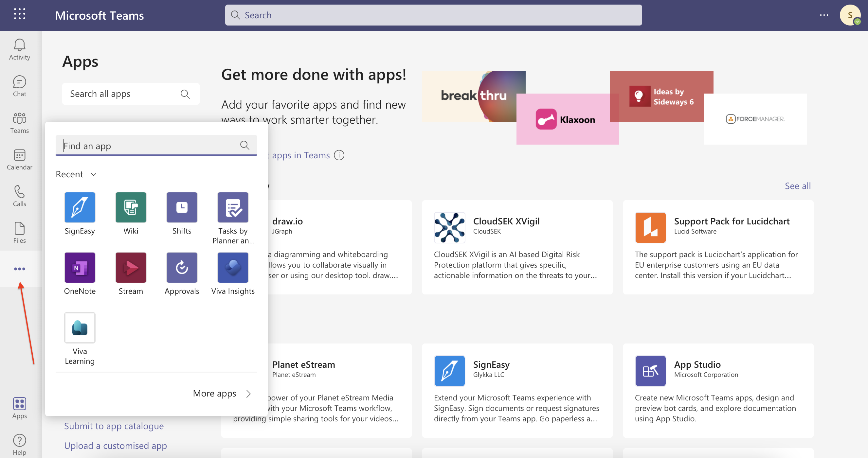Image resolution: width=868 pixels, height=458 pixels.
Task: Open the app launcher waffle icon
Action: [x=20, y=14]
